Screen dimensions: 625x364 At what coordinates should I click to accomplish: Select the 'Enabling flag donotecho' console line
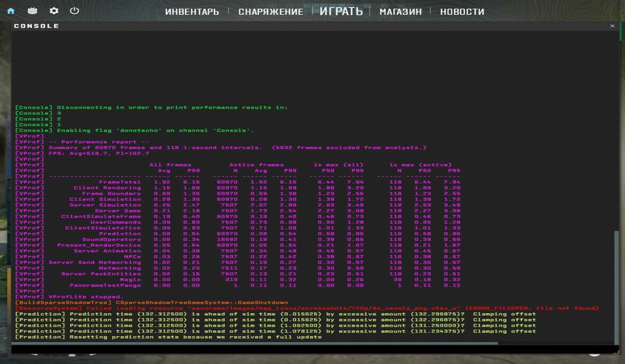point(134,130)
